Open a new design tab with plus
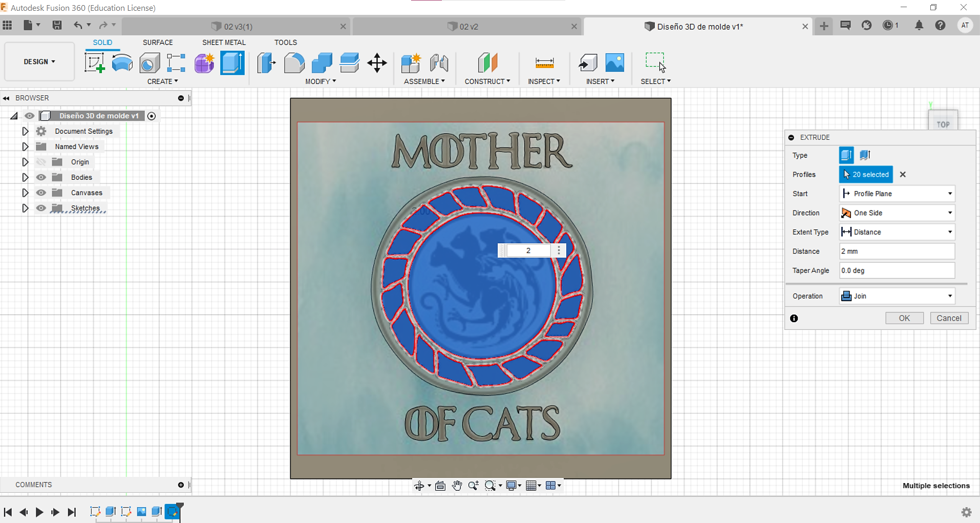 point(824,26)
